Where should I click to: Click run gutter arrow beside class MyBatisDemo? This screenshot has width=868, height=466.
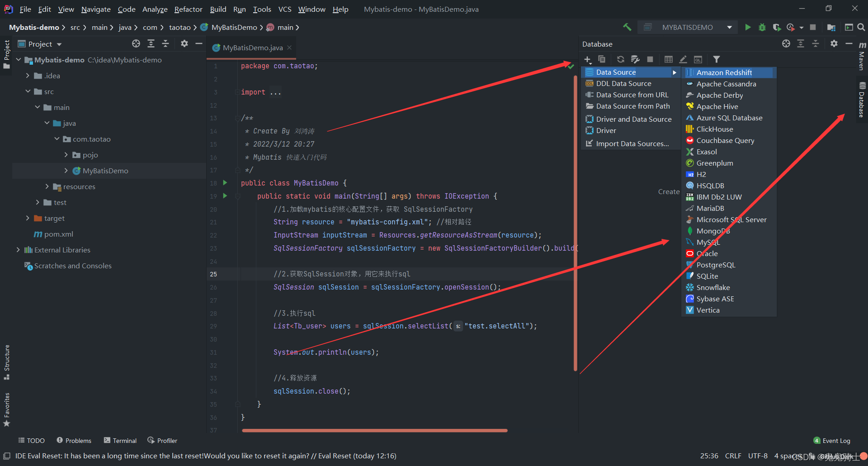(x=225, y=183)
